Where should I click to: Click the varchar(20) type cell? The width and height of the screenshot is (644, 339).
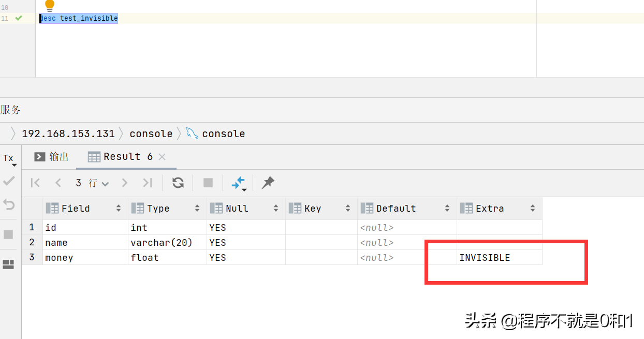click(161, 243)
